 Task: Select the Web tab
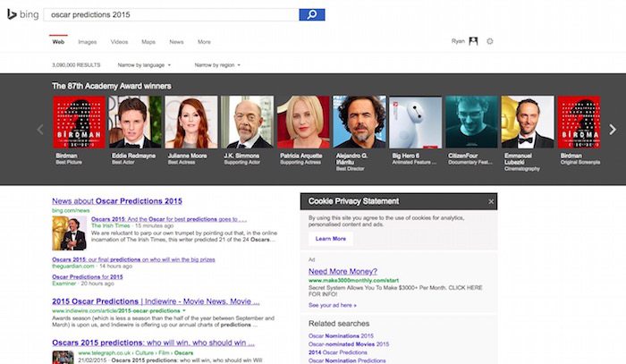point(58,41)
